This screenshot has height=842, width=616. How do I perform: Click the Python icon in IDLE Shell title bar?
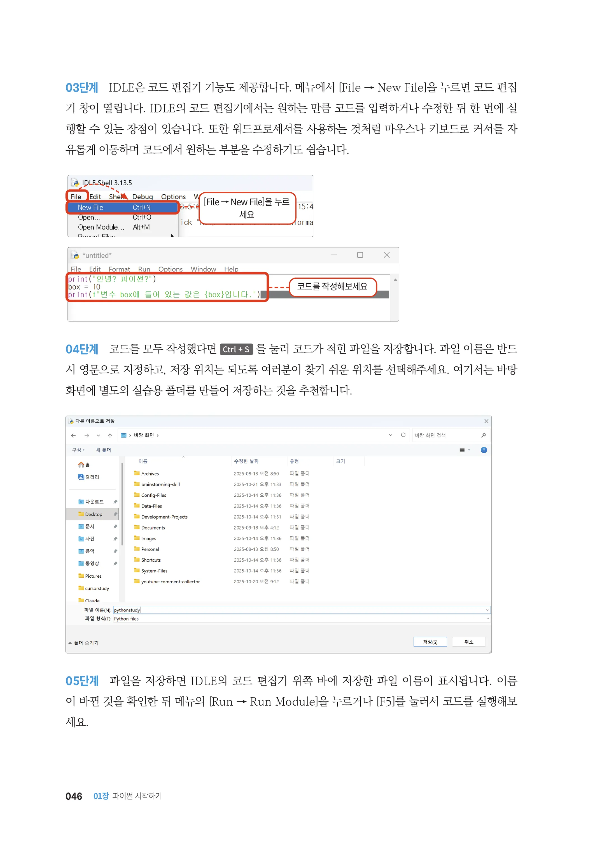[x=76, y=183]
